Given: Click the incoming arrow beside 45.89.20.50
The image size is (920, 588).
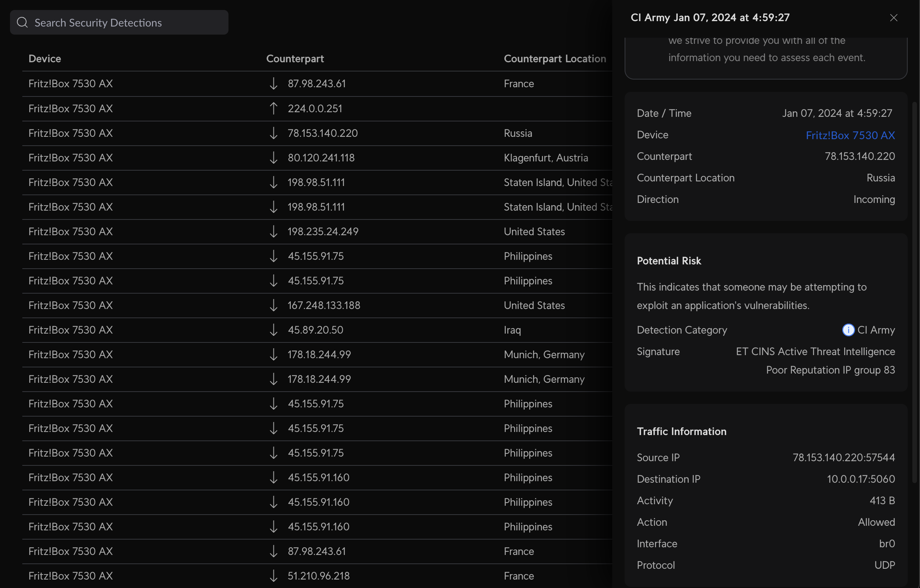Looking at the screenshot, I should tap(273, 330).
